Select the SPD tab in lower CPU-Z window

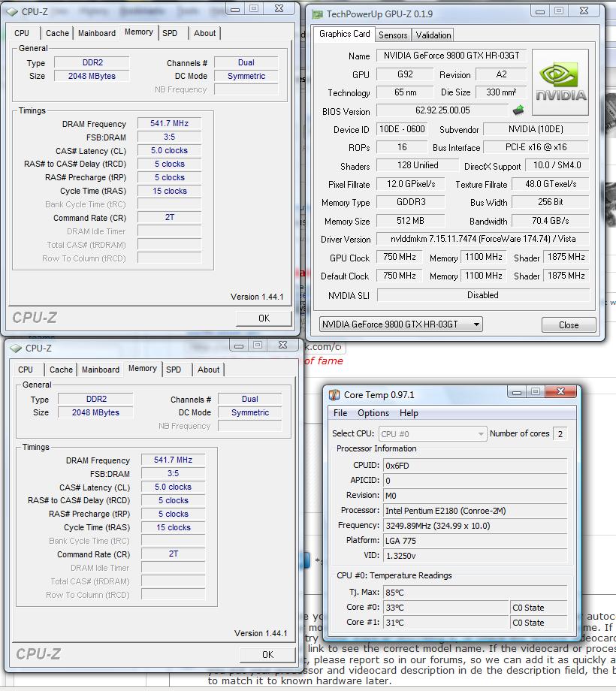174,370
